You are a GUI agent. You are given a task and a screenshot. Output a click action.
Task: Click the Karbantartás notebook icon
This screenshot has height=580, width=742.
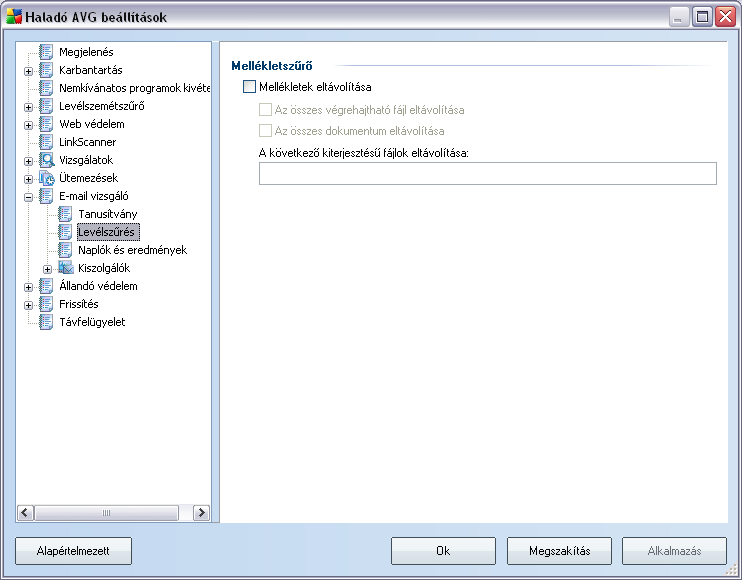46,70
